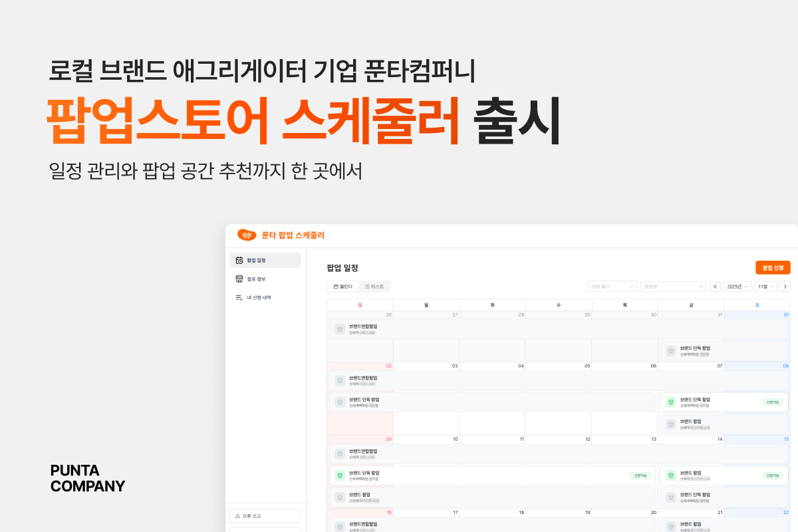Viewport: 798px width, 532px height.
Task: Click the orange 팝업 신청 button
Action: pyautogui.click(x=773, y=267)
